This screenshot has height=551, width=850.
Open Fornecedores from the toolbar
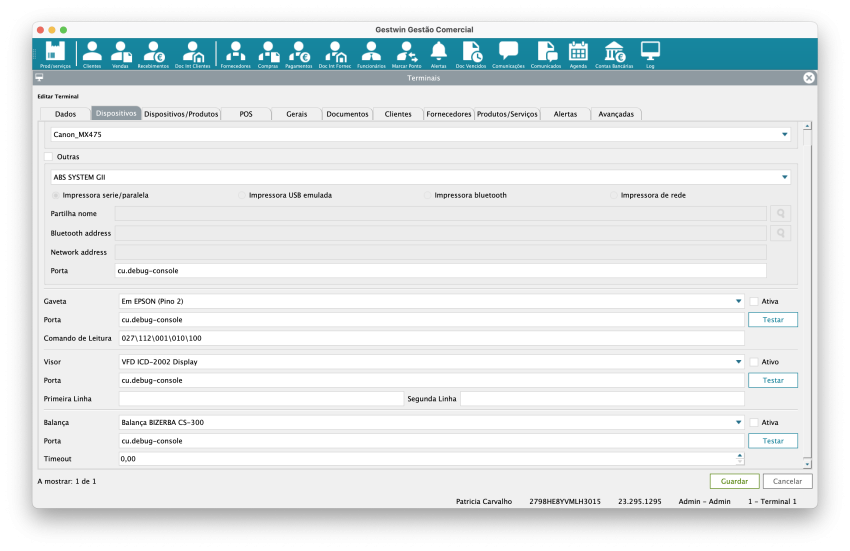coord(235,52)
